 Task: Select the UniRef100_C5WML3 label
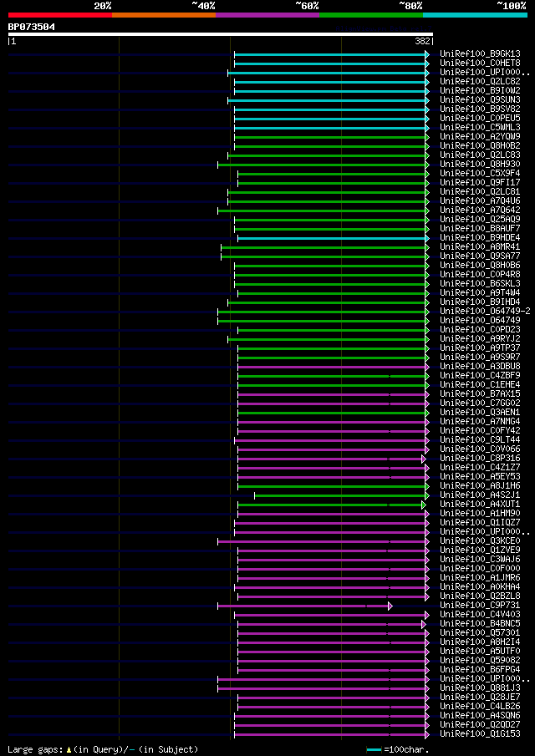[480, 127]
